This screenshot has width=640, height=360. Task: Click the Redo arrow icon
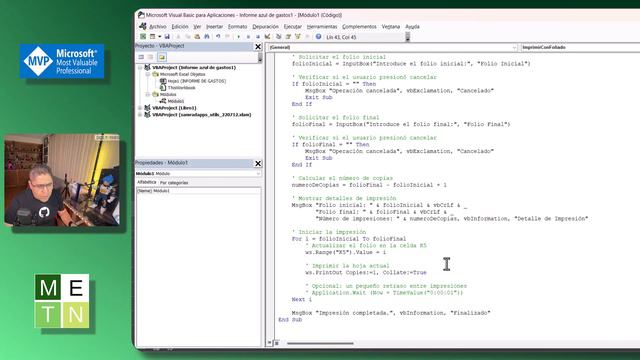pyautogui.click(x=227, y=37)
